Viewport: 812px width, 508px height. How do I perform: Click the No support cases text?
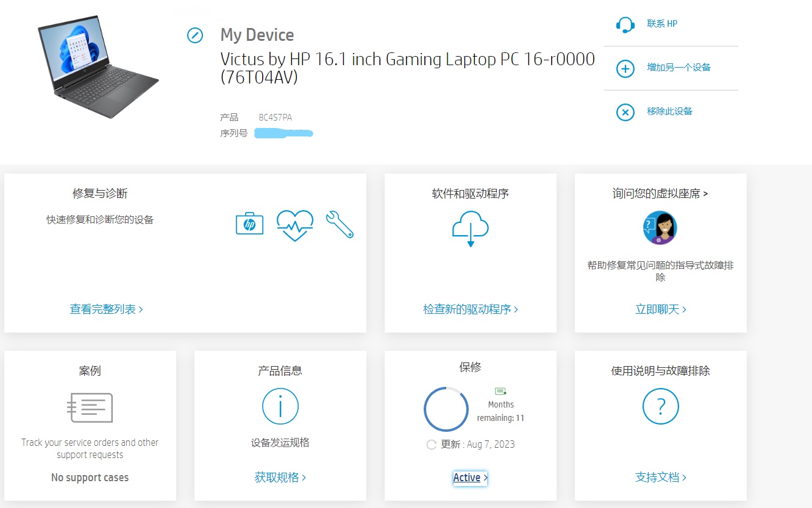tap(90, 478)
